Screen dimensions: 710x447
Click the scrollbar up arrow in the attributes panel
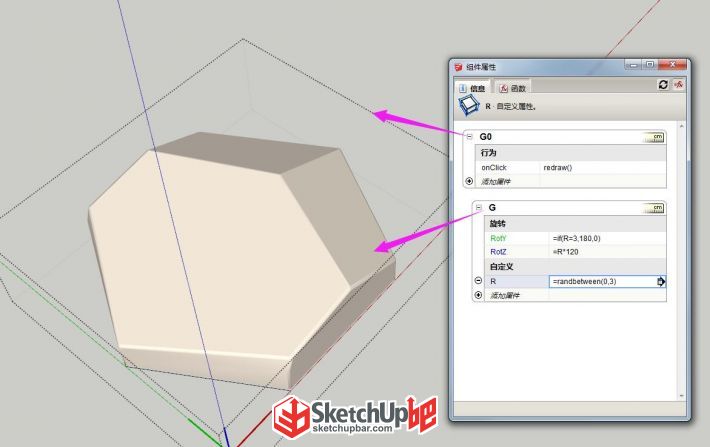681,126
